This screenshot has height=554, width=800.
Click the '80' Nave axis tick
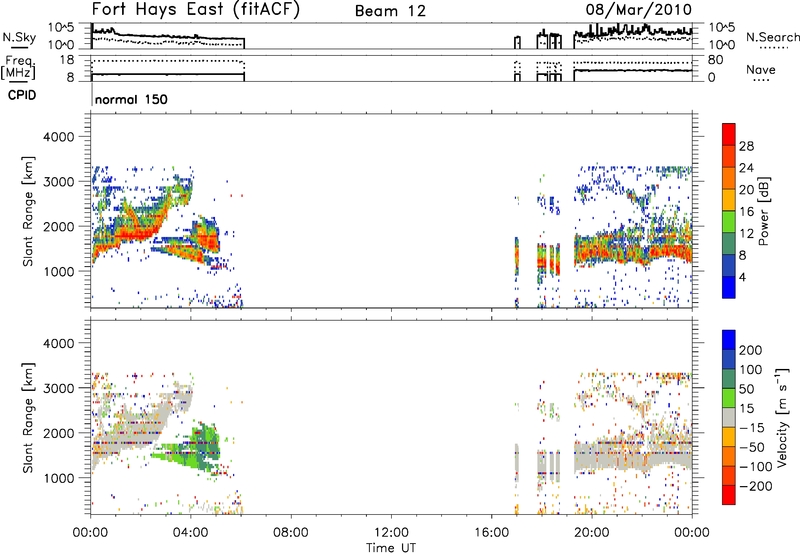pos(715,60)
